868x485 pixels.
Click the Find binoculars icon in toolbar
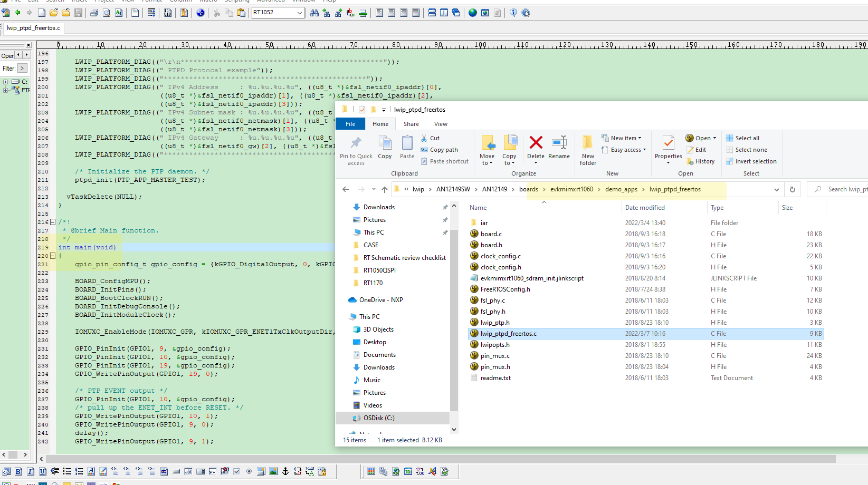(x=314, y=13)
